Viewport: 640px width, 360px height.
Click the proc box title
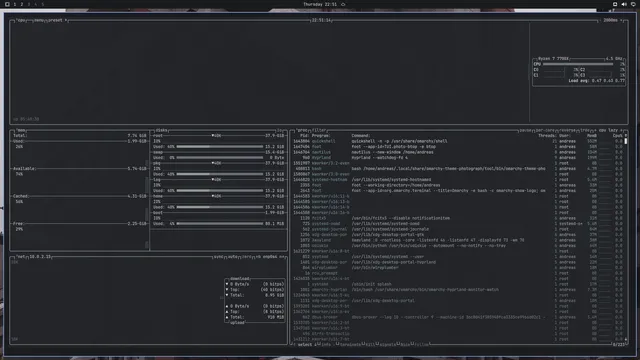[x=302, y=130]
